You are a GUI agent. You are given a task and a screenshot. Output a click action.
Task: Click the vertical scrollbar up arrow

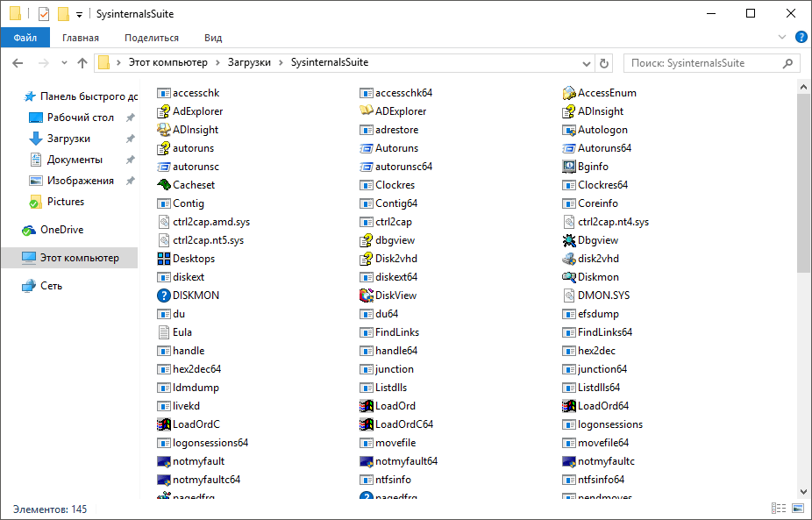tap(804, 87)
